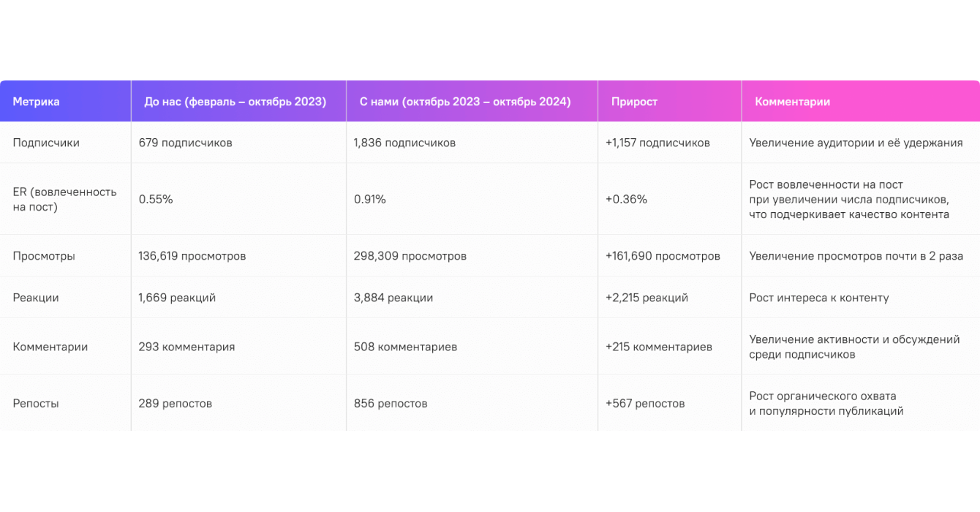
Task: Click the "До нас (февраль – октябрь 2023)" header
Action: pos(235,102)
